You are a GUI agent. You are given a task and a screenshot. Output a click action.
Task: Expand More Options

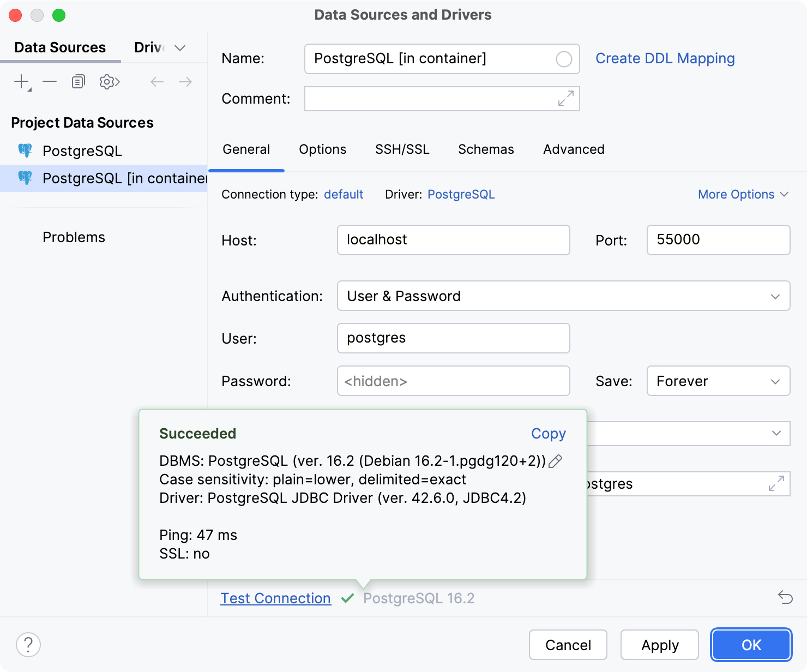743,194
